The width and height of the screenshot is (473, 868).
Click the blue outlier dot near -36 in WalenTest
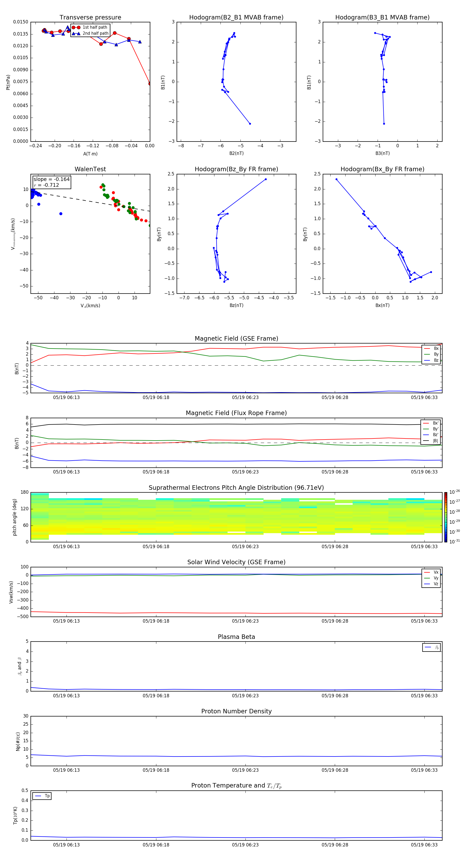point(61,214)
